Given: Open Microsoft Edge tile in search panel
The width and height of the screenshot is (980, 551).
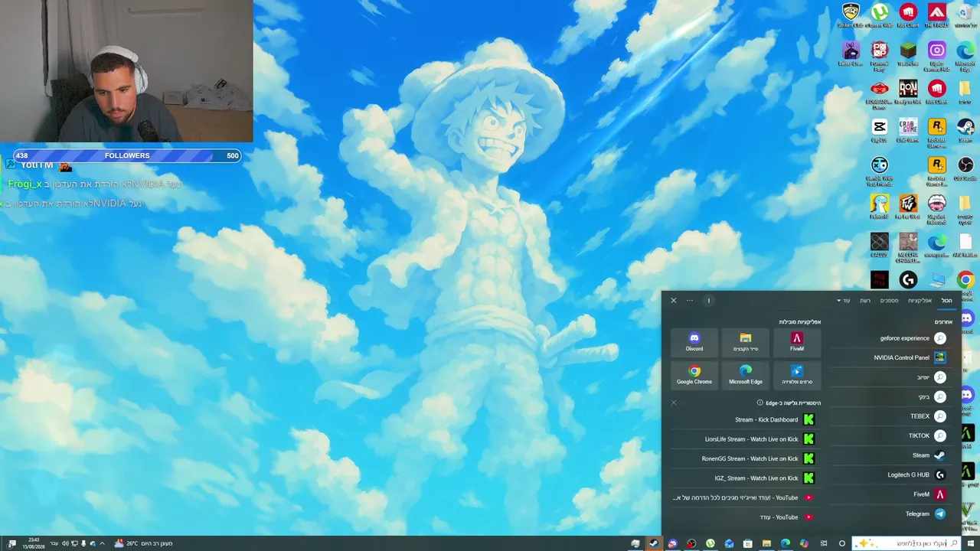Looking at the screenshot, I should point(746,375).
